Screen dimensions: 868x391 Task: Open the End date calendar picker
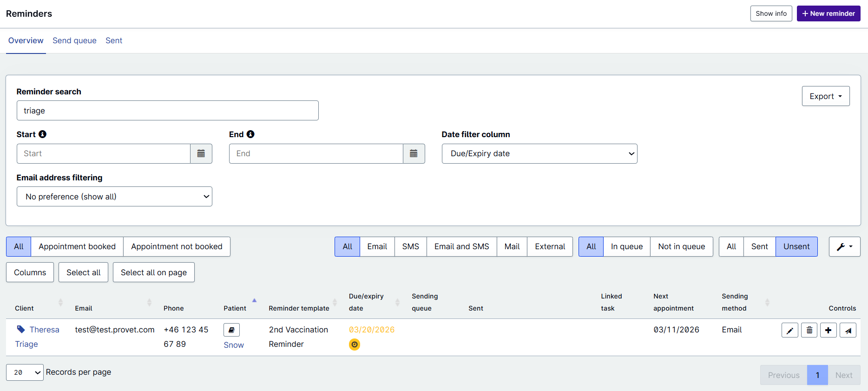point(414,153)
